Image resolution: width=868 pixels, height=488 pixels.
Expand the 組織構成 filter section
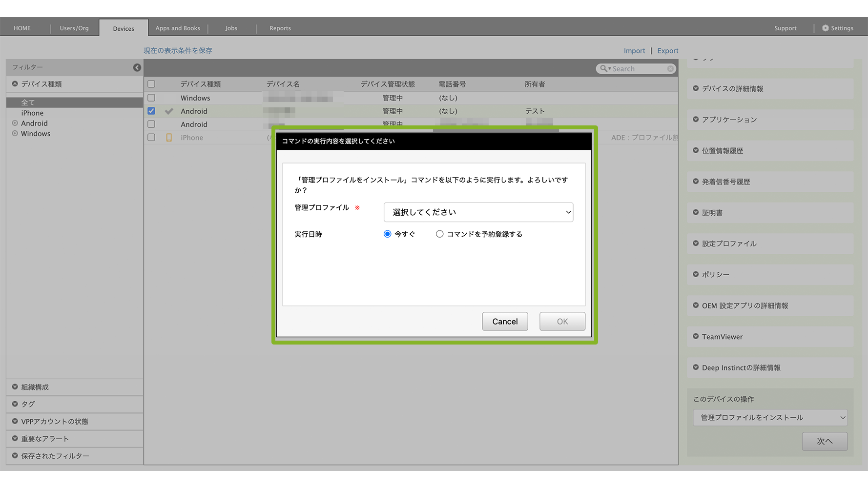click(x=15, y=387)
